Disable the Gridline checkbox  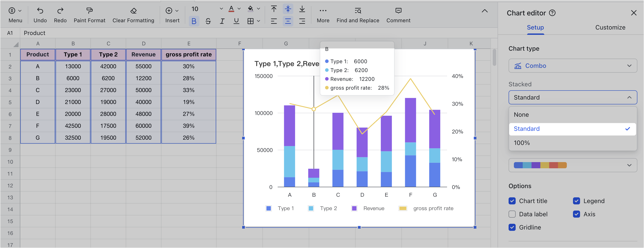[x=512, y=227]
